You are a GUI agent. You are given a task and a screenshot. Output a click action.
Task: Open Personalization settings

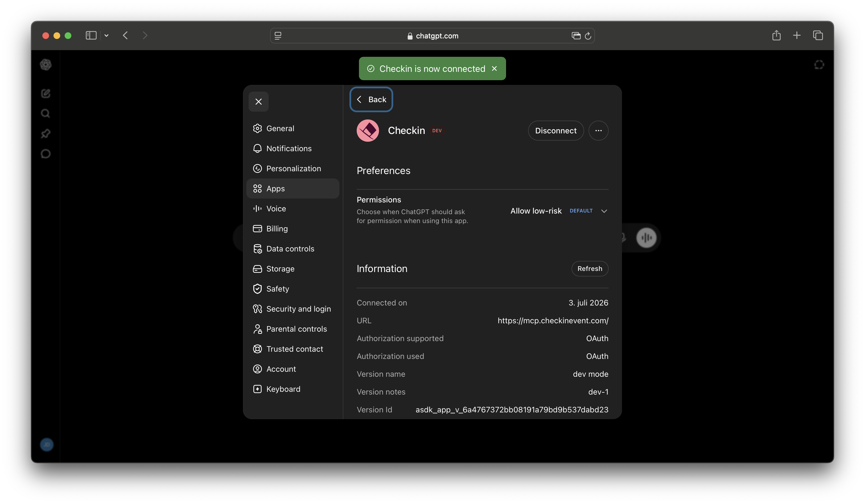[293, 168]
